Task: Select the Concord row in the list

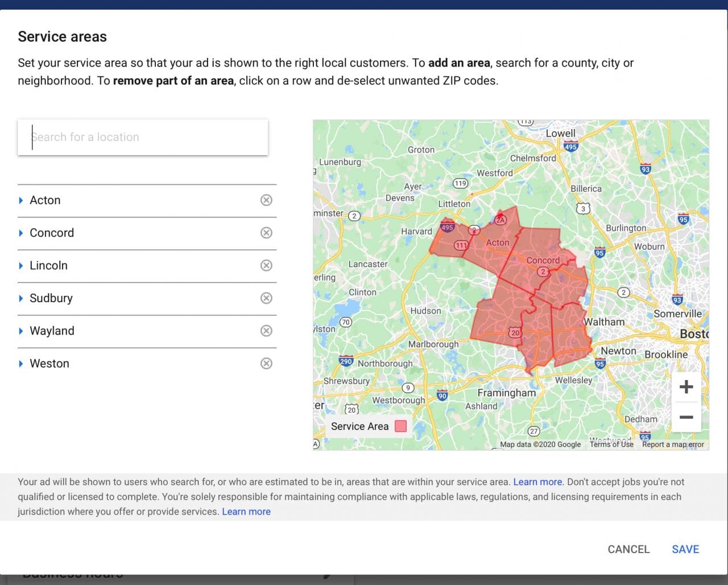Action: [x=114, y=233]
